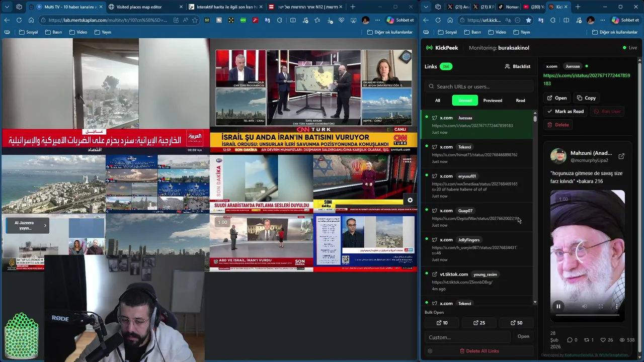The width and height of the screenshot is (644, 362).
Task: Favorite the page in left browser address bar
Action: (195, 20)
